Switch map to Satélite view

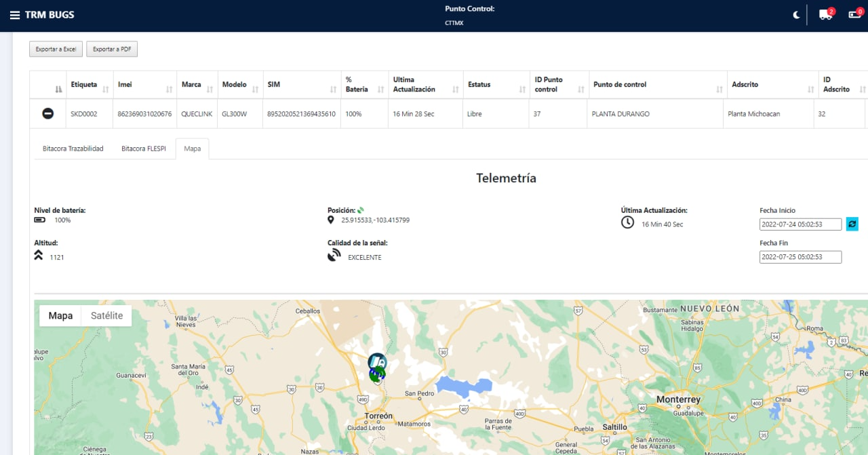pyautogui.click(x=106, y=315)
